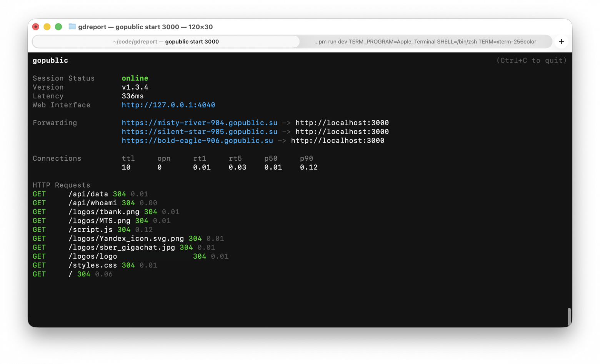Click the 'HTTP Requests' heading
The height and width of the screenshot is (364, 600).
(x=62, y=185)
